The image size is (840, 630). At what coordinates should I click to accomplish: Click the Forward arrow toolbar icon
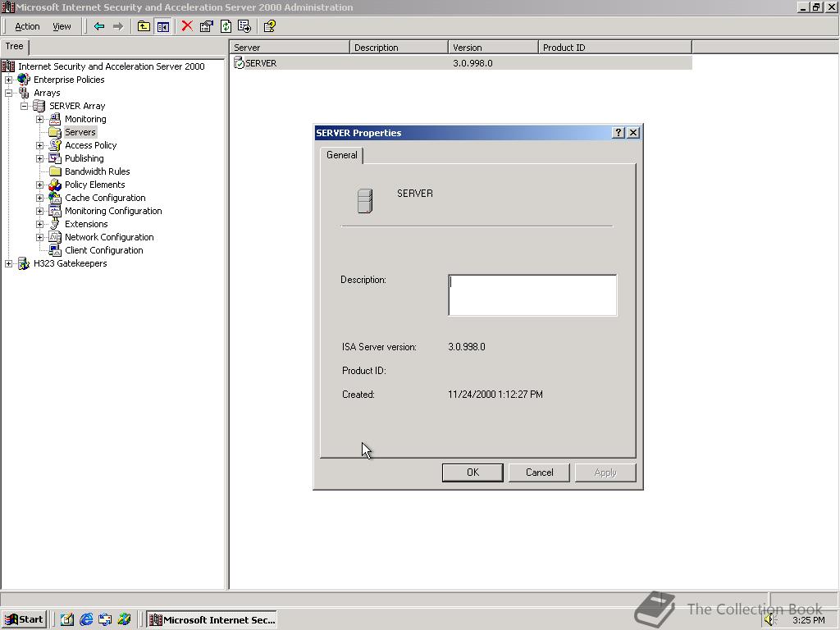[118, 26]
